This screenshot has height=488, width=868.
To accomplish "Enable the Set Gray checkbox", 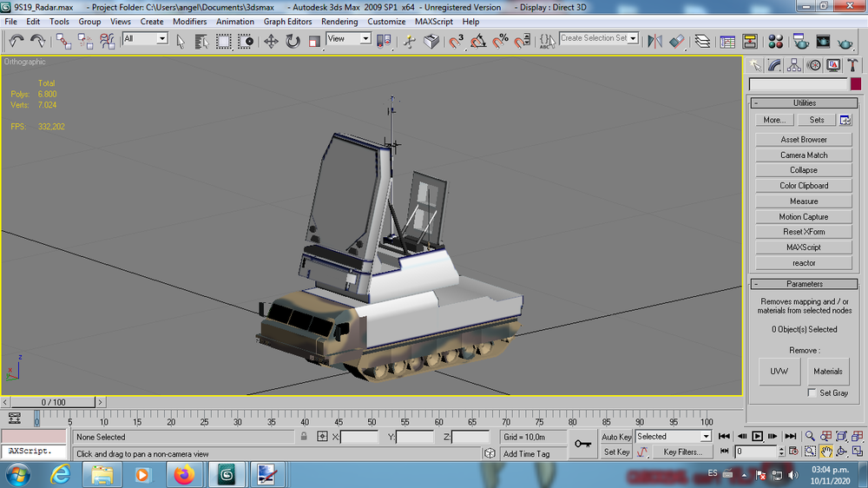I will [812, 392].
